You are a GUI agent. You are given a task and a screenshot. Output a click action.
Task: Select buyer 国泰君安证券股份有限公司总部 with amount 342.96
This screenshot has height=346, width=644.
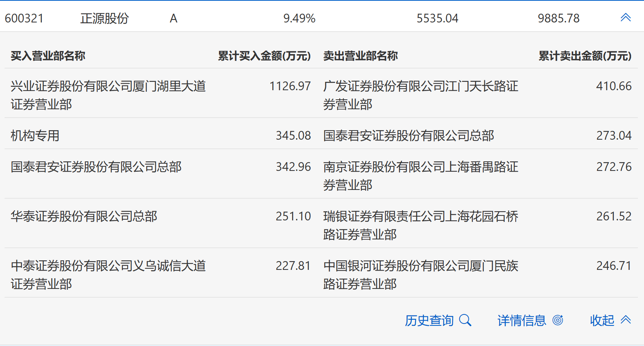point(96,167)
